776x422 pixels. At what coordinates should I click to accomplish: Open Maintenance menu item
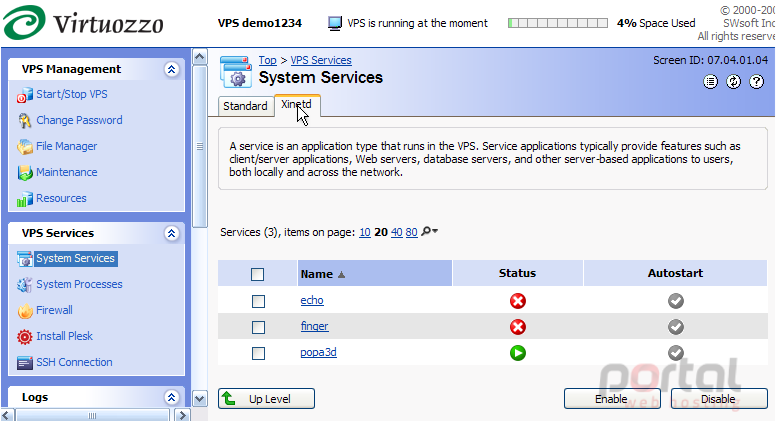pyautogui.click(x=67, y=172)
